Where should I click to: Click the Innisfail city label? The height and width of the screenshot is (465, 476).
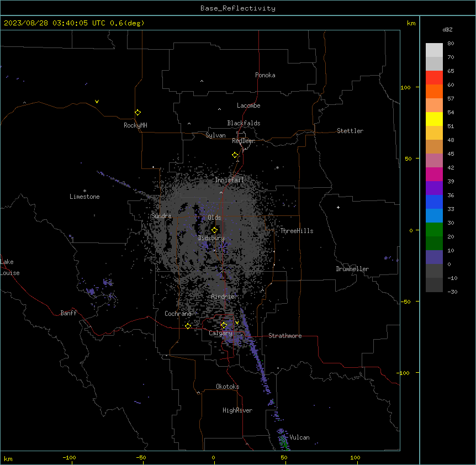230,180
